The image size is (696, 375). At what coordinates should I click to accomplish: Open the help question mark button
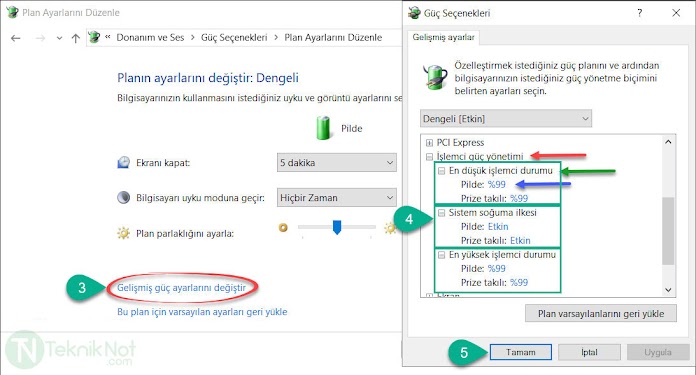click(640, 13)
